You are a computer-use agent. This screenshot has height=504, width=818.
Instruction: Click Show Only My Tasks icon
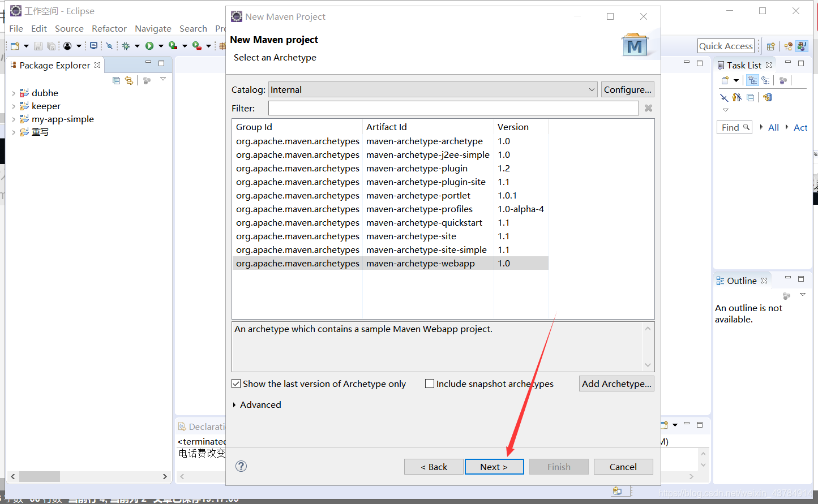737,97
